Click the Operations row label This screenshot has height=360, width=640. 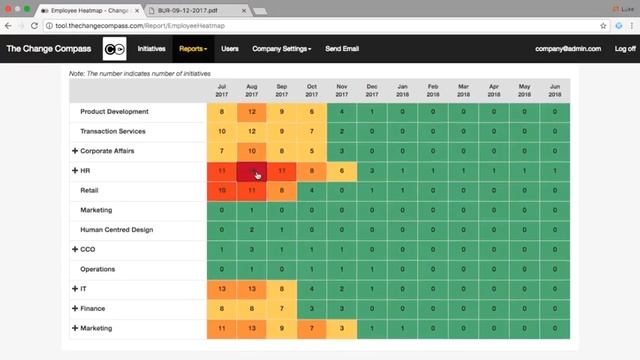point(98,269)
